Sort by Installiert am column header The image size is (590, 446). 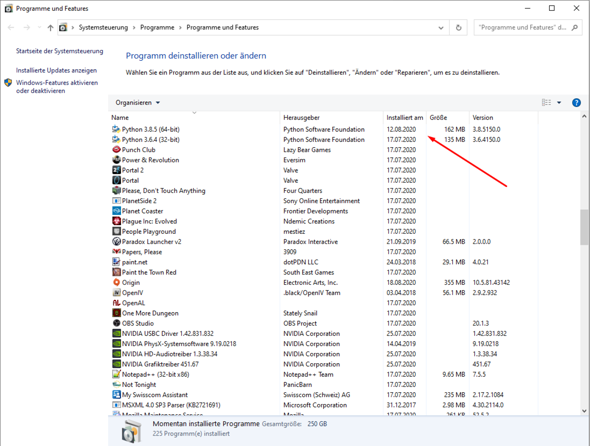(405, 117)
